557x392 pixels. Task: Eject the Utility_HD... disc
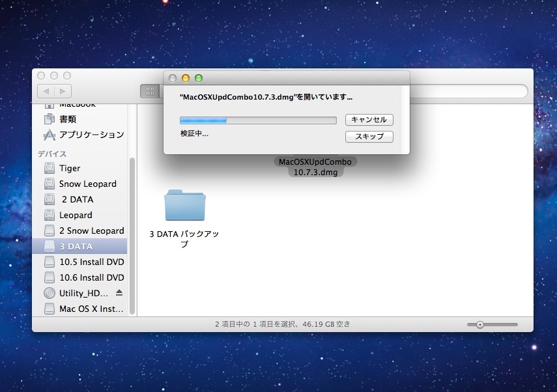point(119,292)
